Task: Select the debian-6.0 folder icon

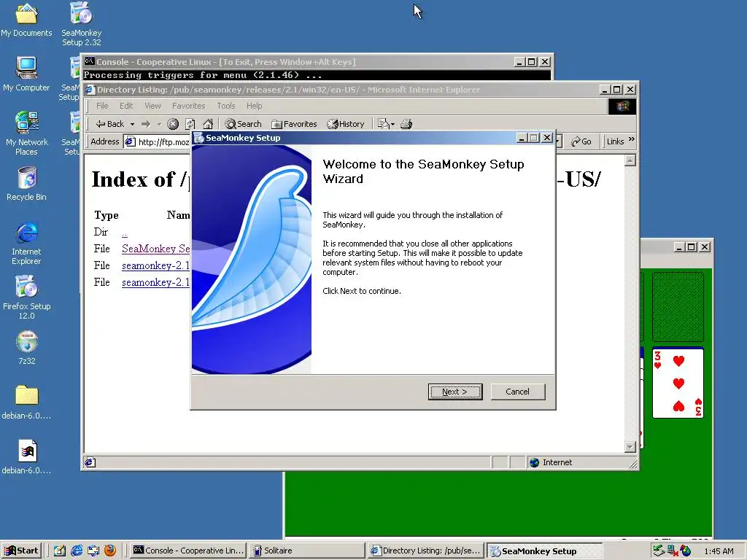Action: pyautogui.click(x=26, y=402)
